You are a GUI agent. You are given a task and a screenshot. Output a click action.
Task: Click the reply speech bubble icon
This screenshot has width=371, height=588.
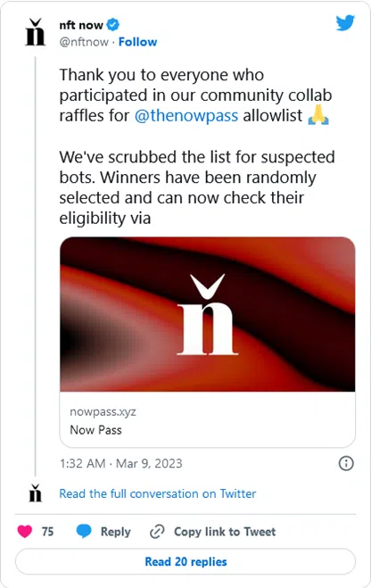coord(84,532)
